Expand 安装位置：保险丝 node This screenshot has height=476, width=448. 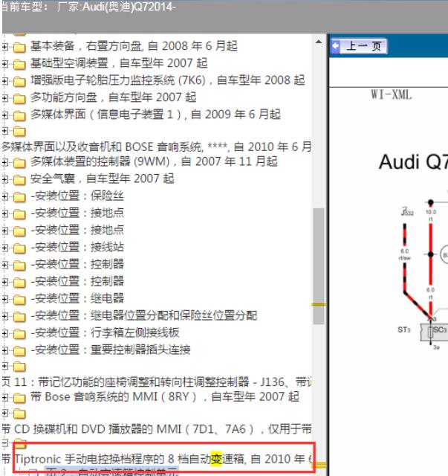(x=5, y=196)
